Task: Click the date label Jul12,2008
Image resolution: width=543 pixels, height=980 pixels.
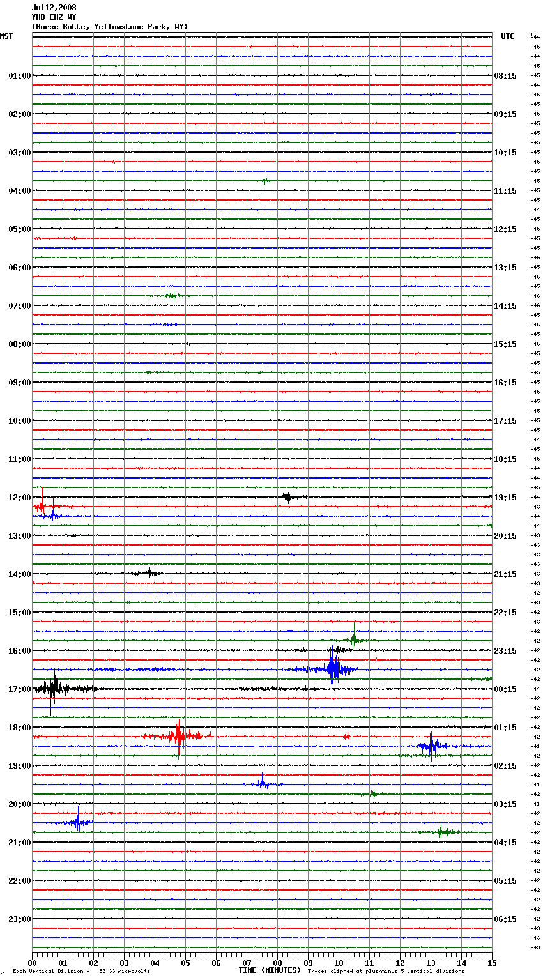Action: tap(54, 8)
